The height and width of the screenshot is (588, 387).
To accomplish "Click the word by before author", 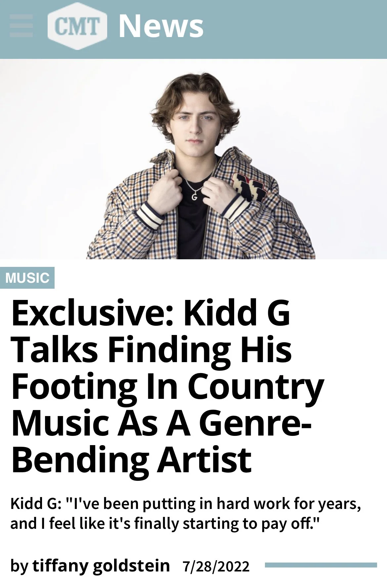I will pyautogui.click(x=20, y=566).
